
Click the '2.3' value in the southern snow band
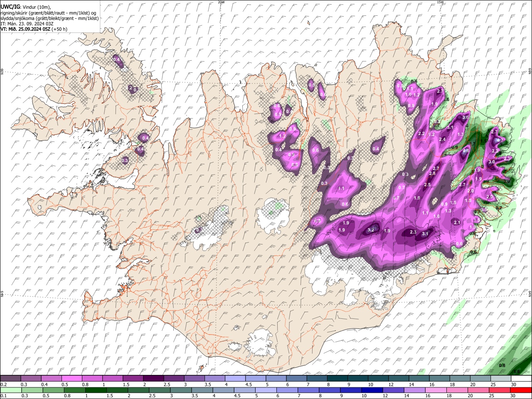(413, 232)
